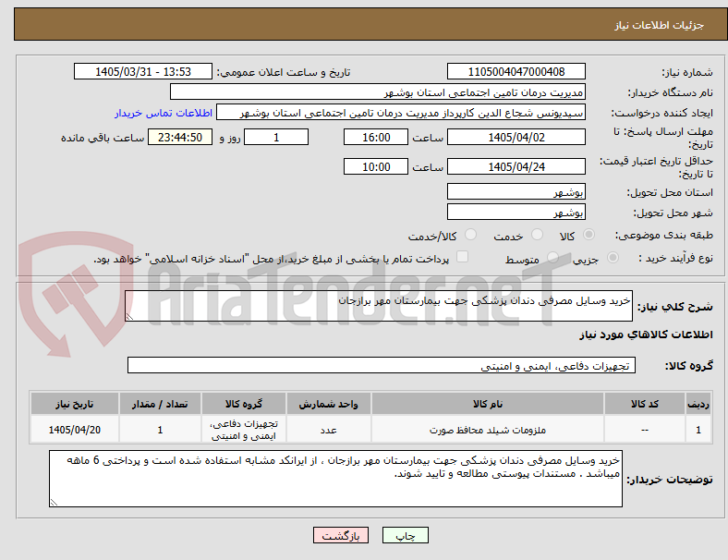Click the توضیحات خریدار buyer notes textarea

click(335, 479)
